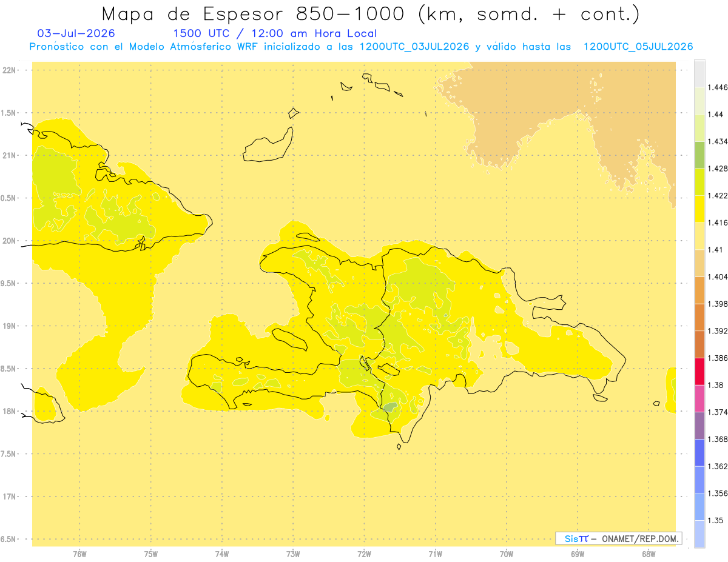Click the legend value 1.386

718,358
